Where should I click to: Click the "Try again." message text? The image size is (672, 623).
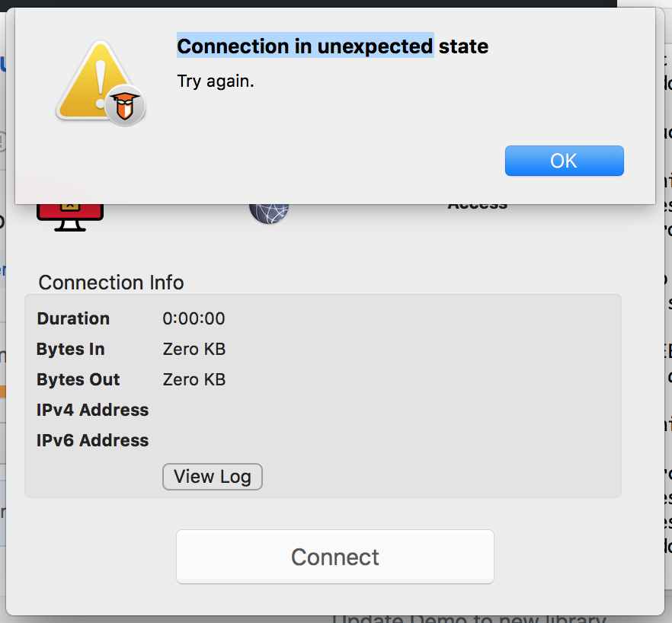coord(215,81)
